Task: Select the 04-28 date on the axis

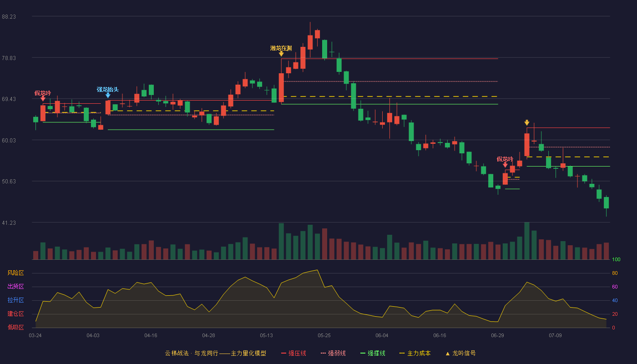Action: pos(208,335)
